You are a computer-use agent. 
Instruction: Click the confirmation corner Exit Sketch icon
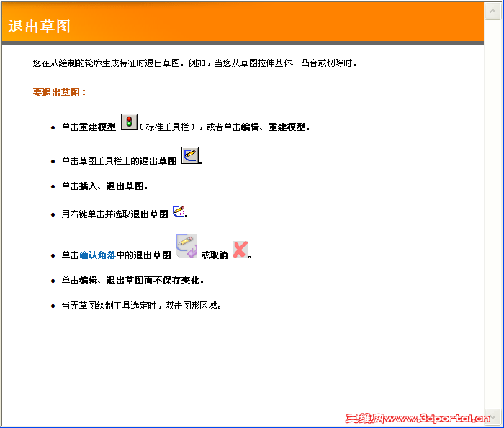186,246
